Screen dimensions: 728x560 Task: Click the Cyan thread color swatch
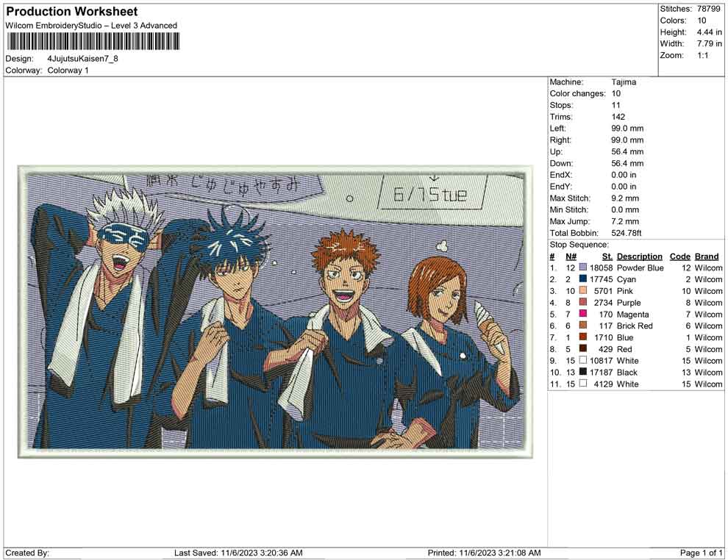click(582, 279)
